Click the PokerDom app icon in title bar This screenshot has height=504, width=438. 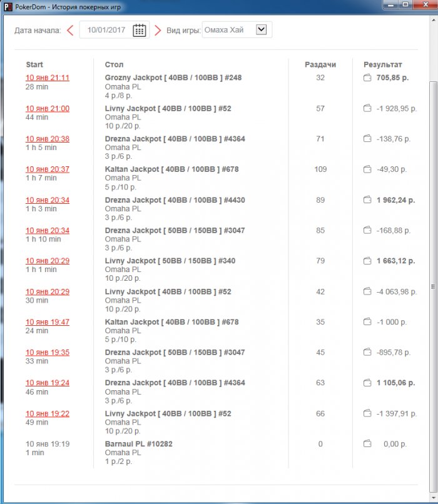point(7,6)
